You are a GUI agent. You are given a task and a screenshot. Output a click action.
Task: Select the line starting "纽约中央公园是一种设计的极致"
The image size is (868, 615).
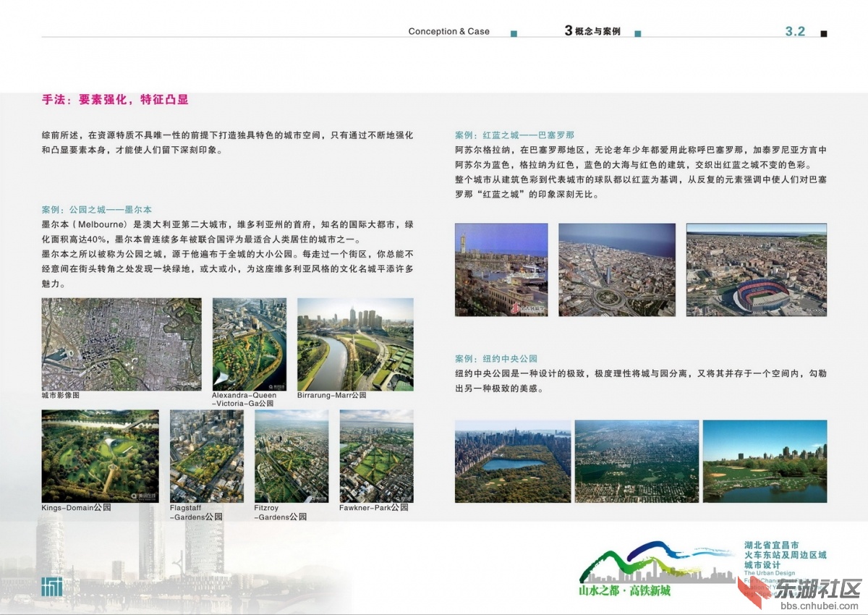coord(641,373)
